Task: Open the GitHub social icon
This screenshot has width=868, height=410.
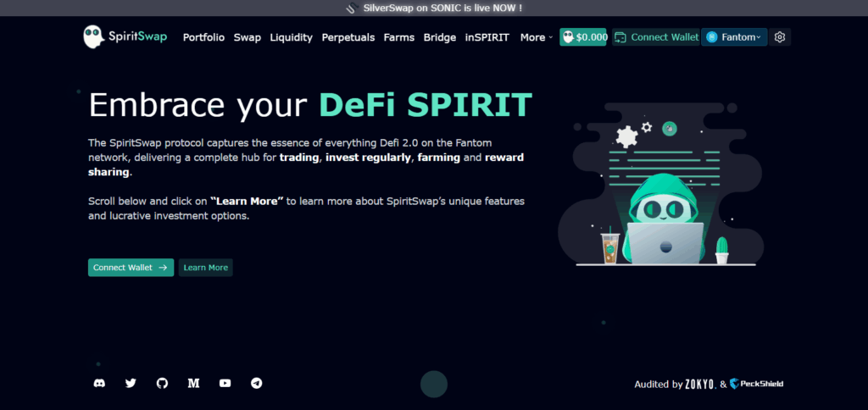Action: 162,383
